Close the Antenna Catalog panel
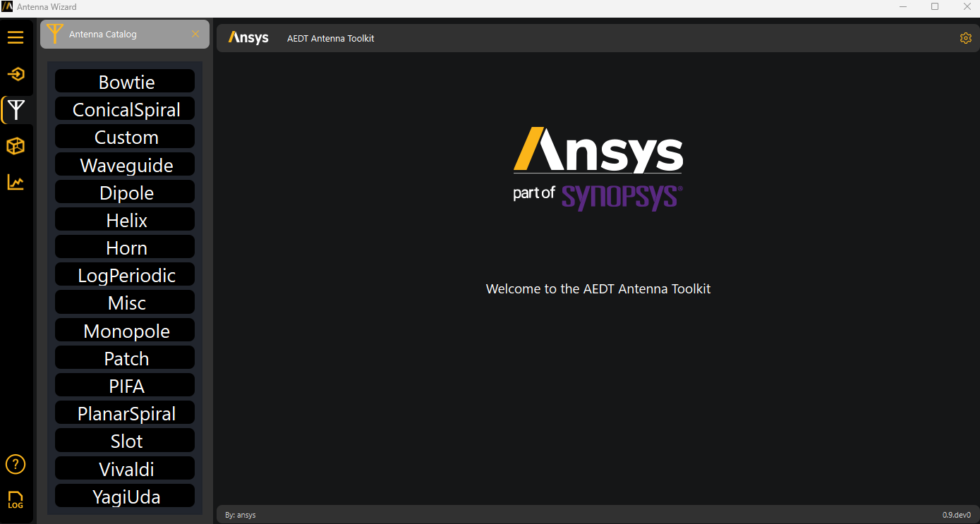Screen dimensions: 980x524 [x=195, y=34]
